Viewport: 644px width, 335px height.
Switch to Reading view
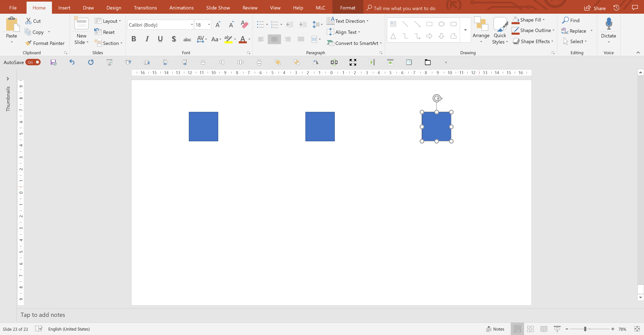(544, 329)
